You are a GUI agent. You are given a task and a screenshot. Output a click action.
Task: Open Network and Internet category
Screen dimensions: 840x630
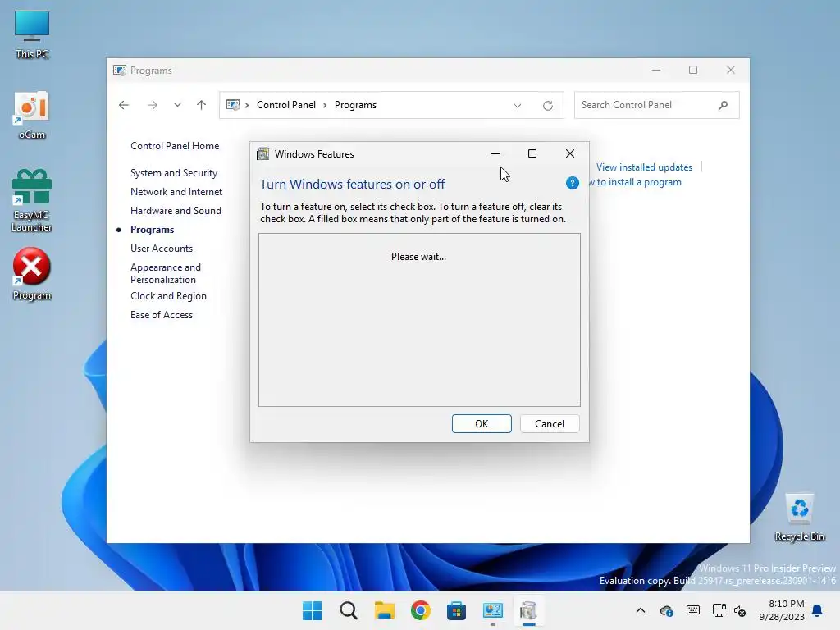click(x=176, y=192)
